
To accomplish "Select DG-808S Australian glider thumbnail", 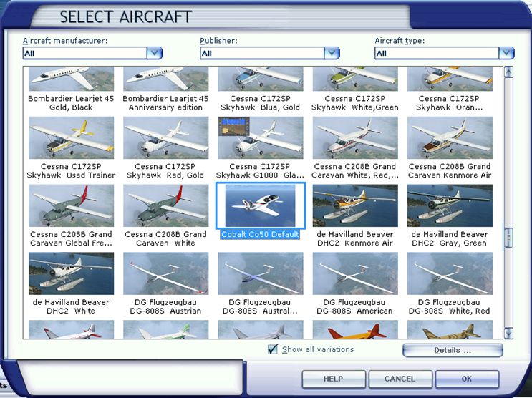I will tap(261, 273).
